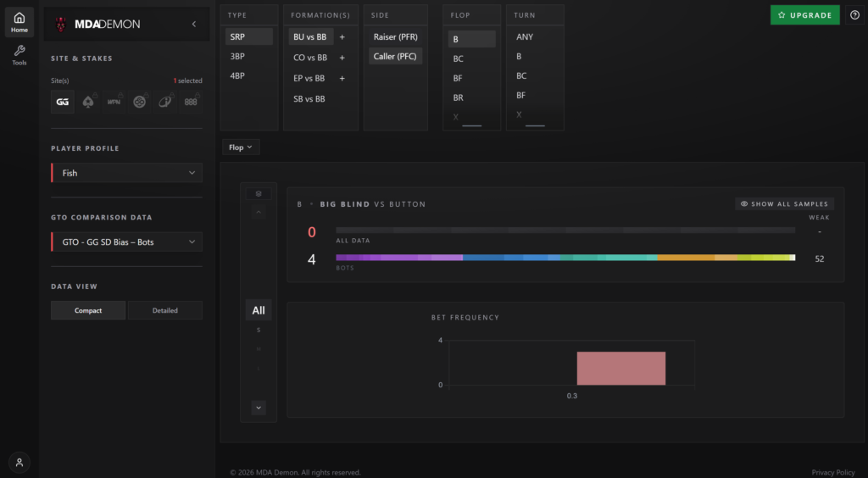The image size is (868, 478).
Task: Select the EP vs BB formation
Action: tap(309, 79)
